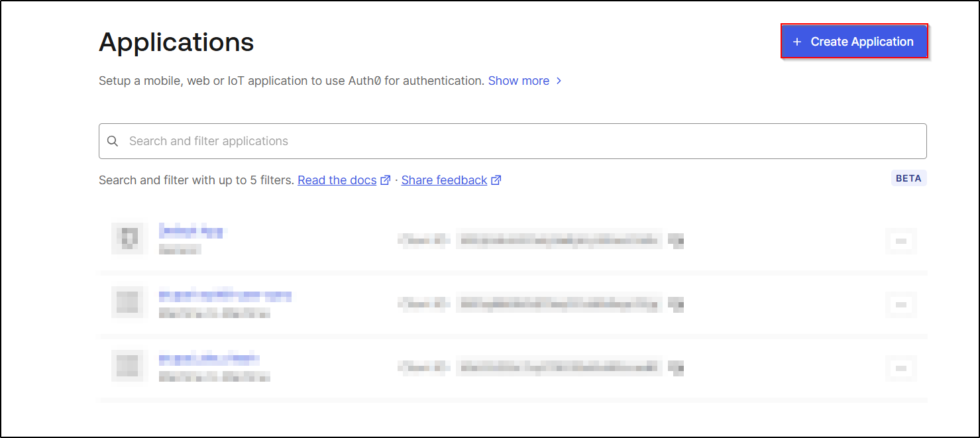Open the options menu of the second application row
The image size is (980, 438).
point(901,304)
